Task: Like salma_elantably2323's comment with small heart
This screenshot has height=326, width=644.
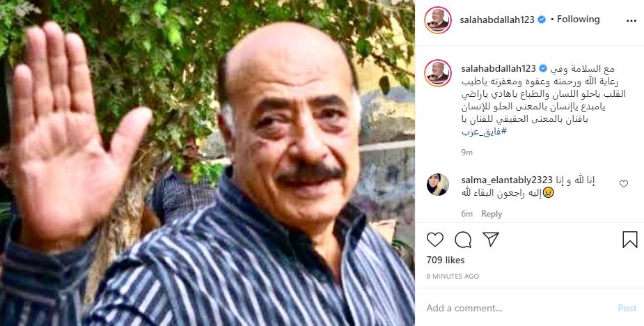Action: click(x=624, y=184)
